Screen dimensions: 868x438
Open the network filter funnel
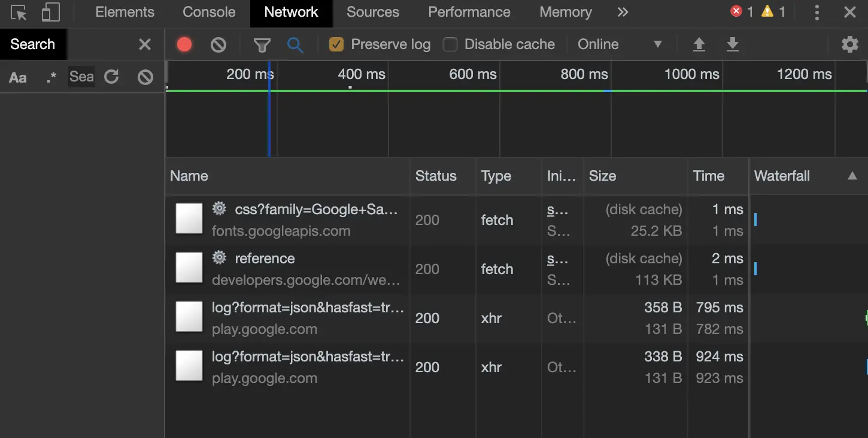(262, 45)
